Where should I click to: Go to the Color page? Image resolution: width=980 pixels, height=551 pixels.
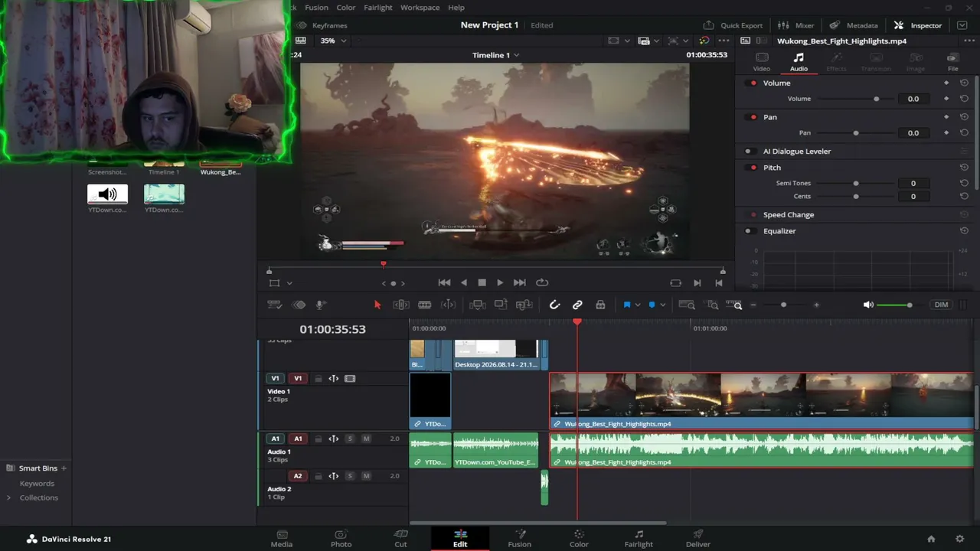579,539
